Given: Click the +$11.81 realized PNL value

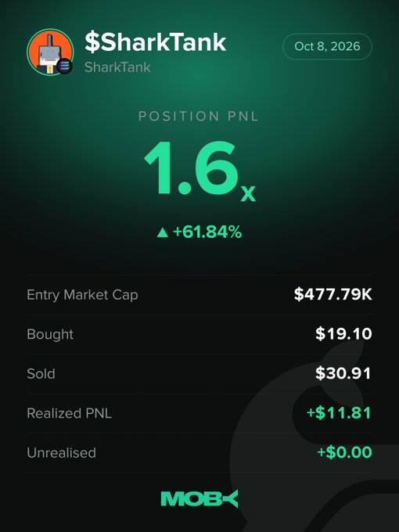Looking at the screenshot, I should point(339,413).
